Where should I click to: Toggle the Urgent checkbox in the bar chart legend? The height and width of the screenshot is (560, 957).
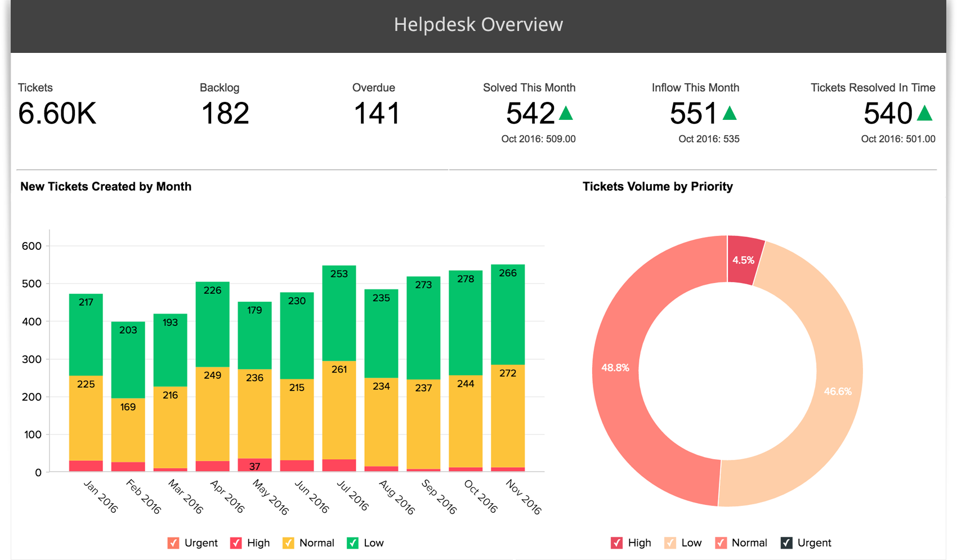click(173, 543)
